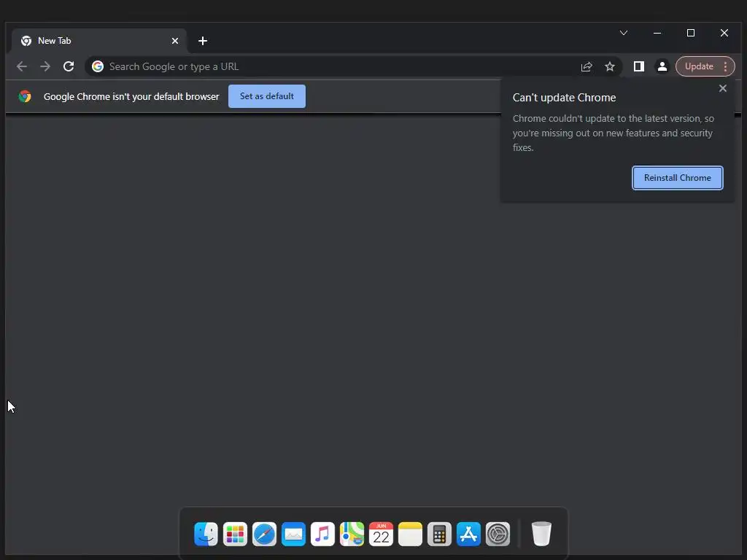Click Reinstall Chrome button
Viewport: 747px width, 560px height.
pos(678,178)
